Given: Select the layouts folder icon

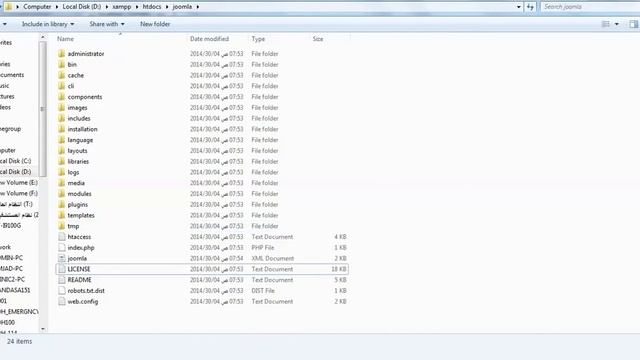Looking at the screenshot, I should (x=62, y=151).
